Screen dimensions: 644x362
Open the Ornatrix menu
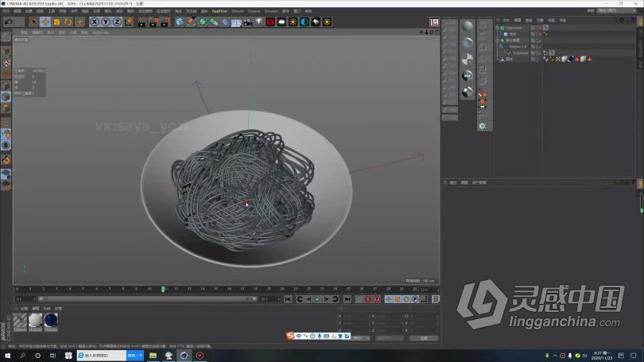coord(271,11)
